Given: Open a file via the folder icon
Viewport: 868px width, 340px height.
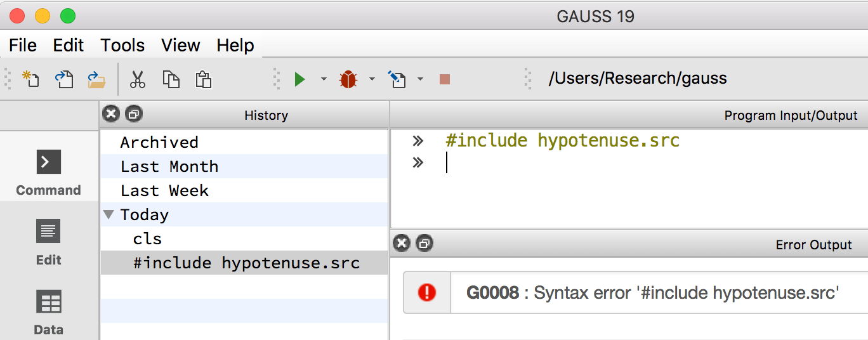Looking at the screenshot, I should tap(96, 79).
